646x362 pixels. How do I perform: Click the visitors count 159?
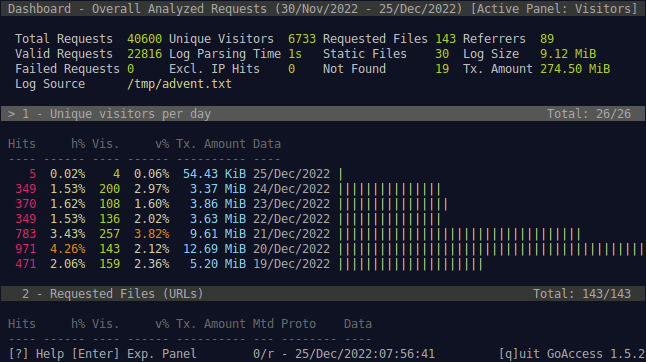(x=110, y=264)
